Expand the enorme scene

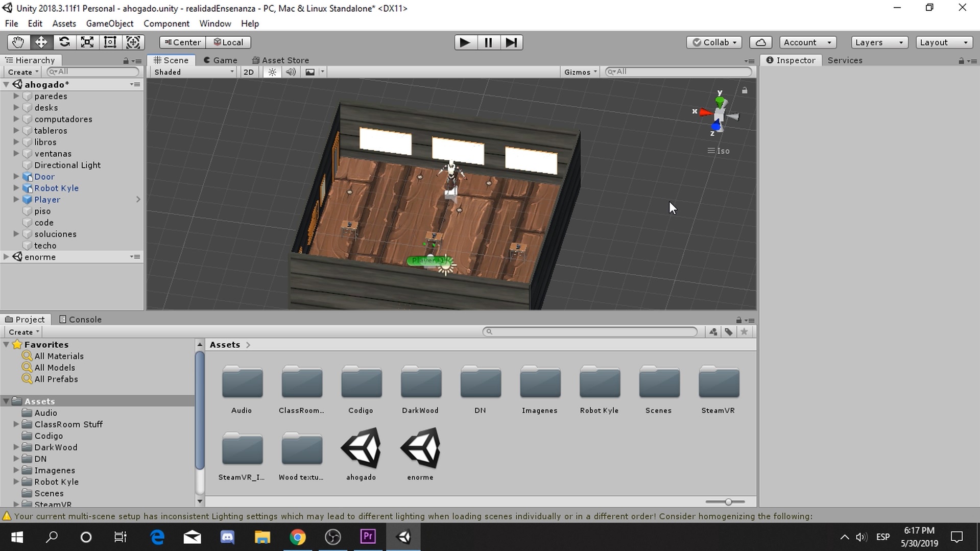click(6, 257)
